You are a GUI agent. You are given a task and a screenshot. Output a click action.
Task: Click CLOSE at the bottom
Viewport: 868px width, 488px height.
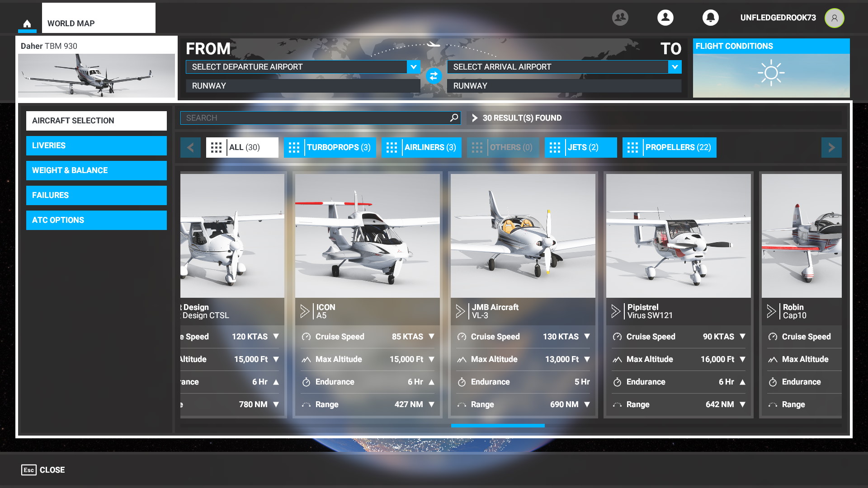point(52,470)
